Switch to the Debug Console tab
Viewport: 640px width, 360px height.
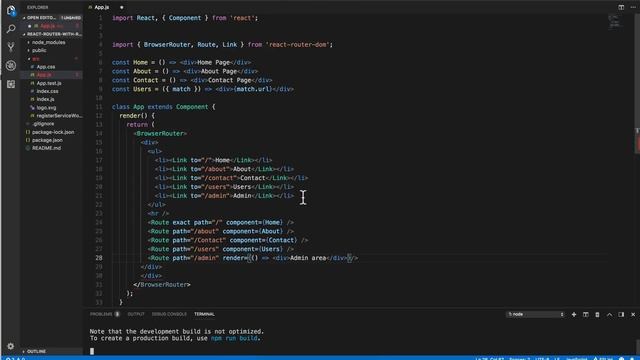[x=169, y=314]
